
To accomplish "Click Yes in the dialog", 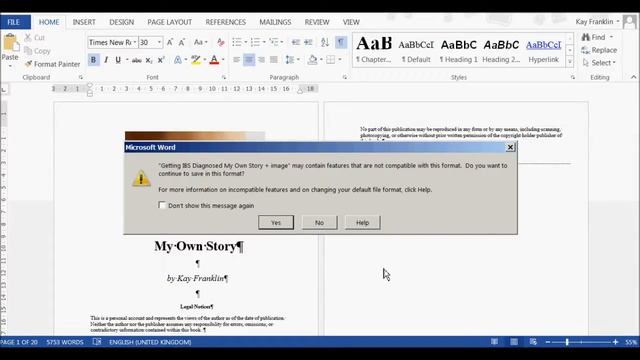I will (x=276, y=222).
